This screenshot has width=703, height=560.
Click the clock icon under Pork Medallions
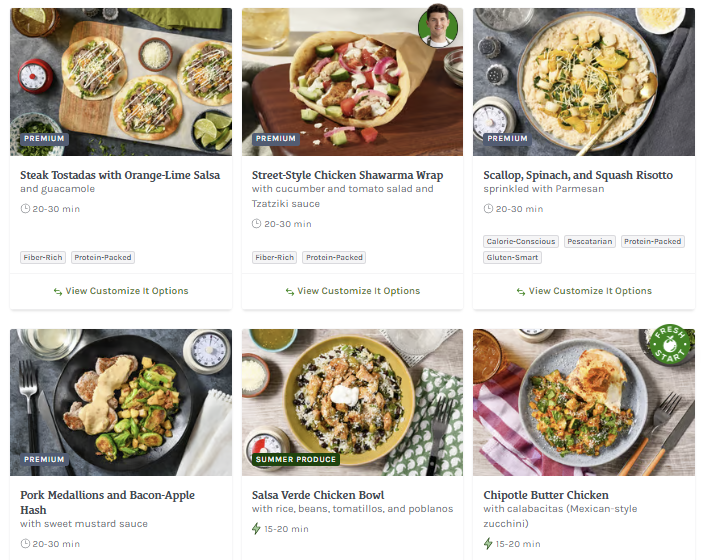25,543
